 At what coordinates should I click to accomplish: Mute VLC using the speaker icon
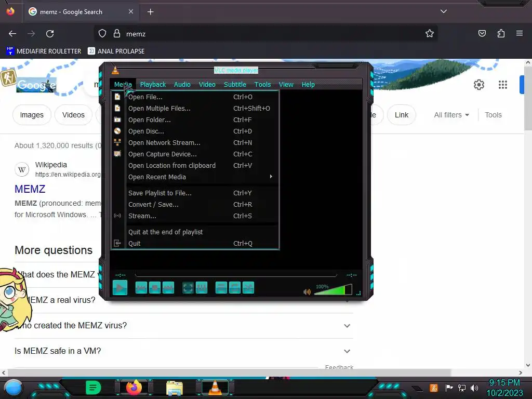point(307,292)
